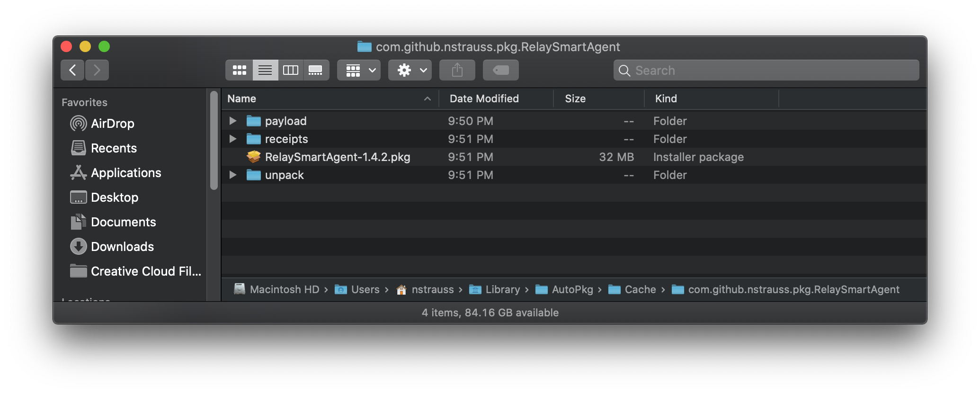Switch to icon view

coord(240,71)
